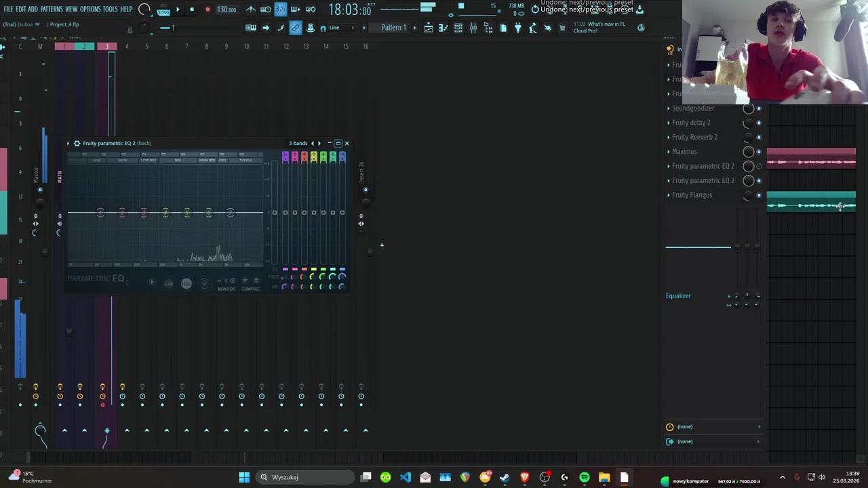Click the typing keyboard to piano icon

click(251, 28)
